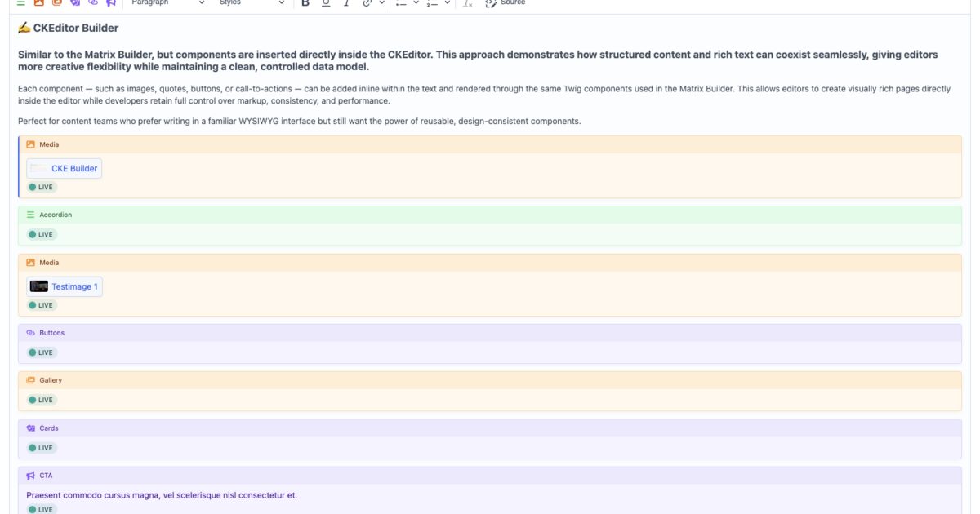Image resolution: width=980 pixels, height=514 pixels.
Task: Click the Accordion block header icon
Action: coord(31,215)
